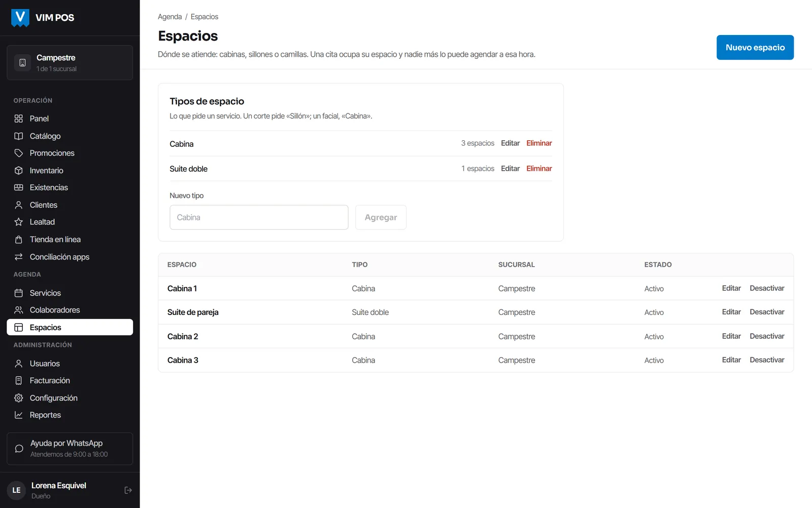Edit the Suite de pareja row

731,312
